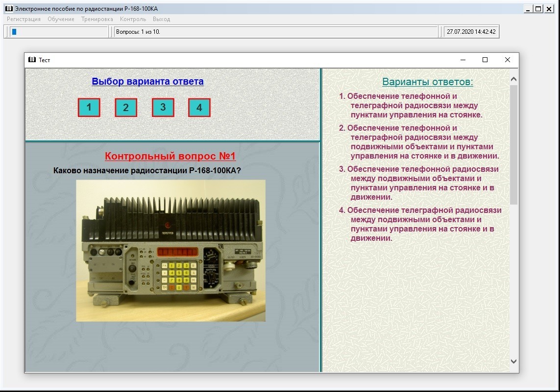Image resolution: width=560 pixels, height=392 pixels.
Task: Choose answer variant 2 button
Action: coord(126,107)
